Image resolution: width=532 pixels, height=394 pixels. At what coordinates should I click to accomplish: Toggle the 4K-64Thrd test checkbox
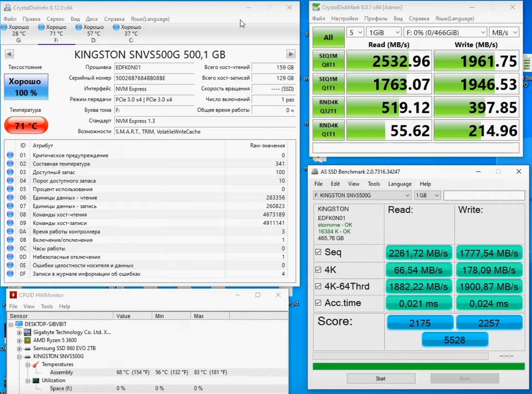click(318, 286)
